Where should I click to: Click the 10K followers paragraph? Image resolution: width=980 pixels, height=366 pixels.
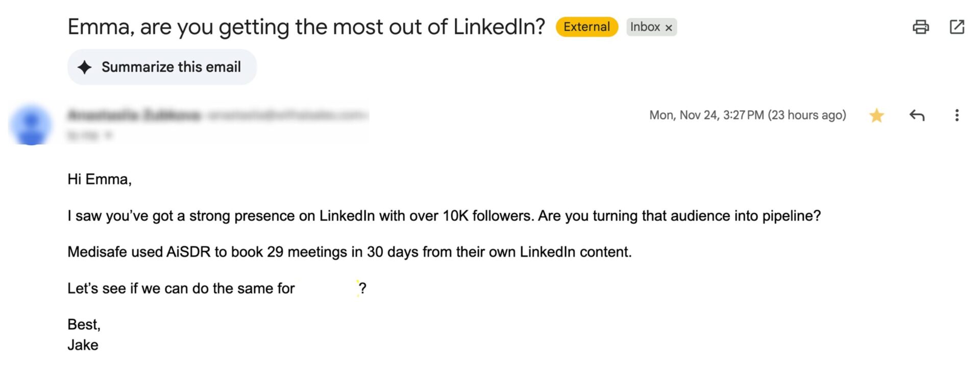pyautogui.click(x=444, y=216)
